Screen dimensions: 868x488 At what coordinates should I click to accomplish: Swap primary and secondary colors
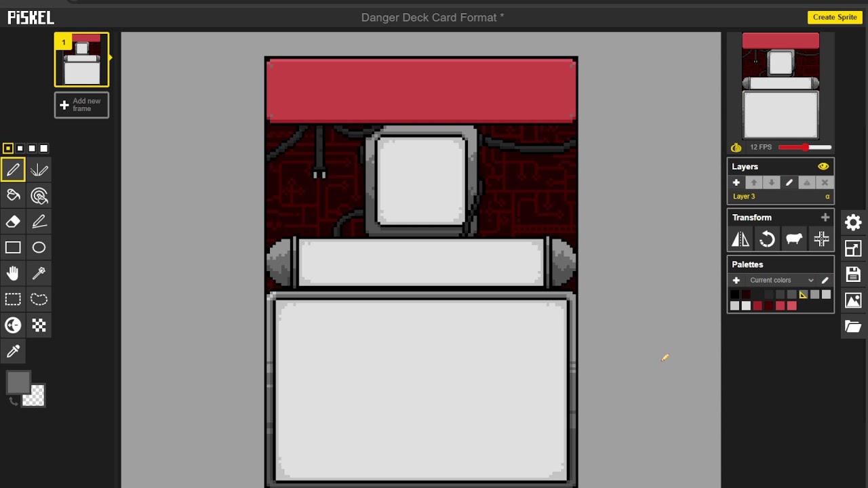[13, 402]
